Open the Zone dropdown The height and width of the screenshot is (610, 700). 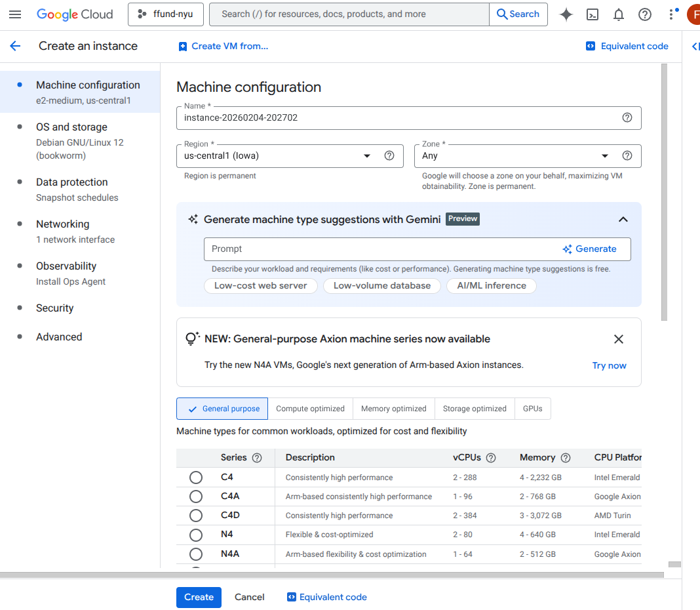click(x=605, y=156)
